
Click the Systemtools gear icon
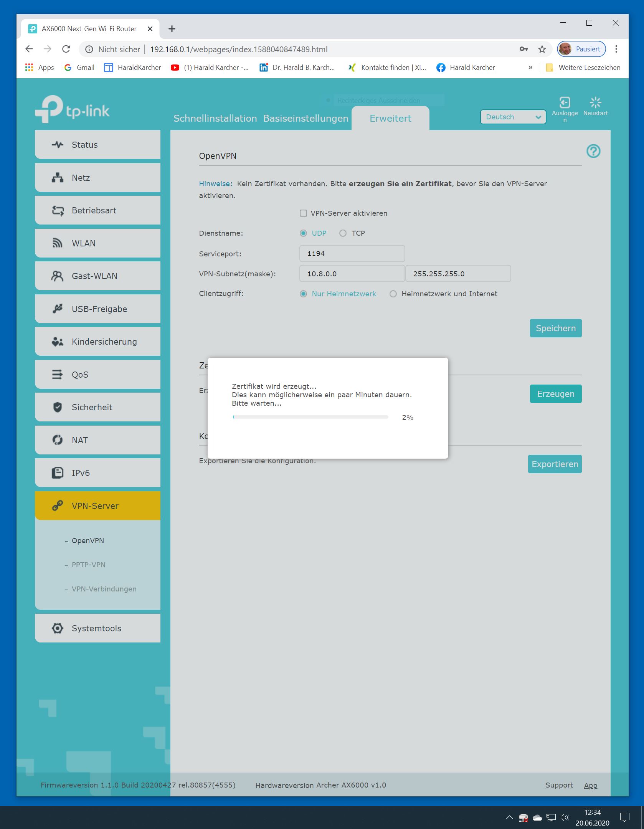pyautogui.click(x=58, y=628)
